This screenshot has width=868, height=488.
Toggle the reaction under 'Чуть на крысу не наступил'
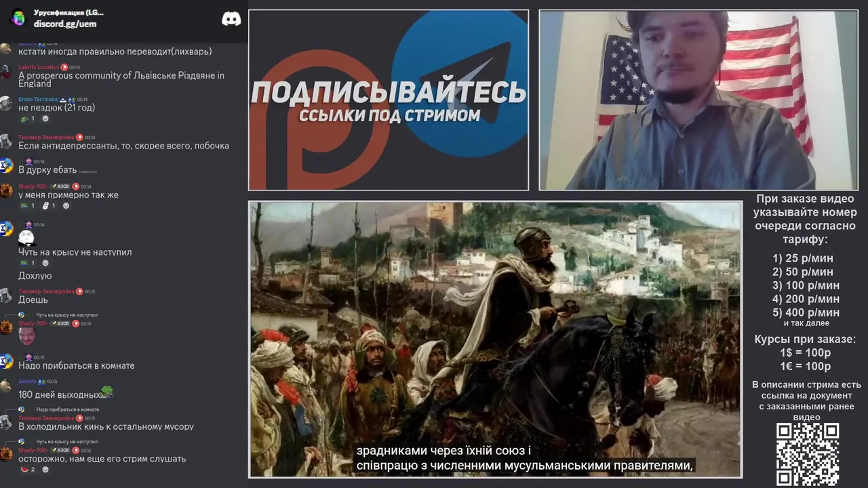(x=27, y=263)
